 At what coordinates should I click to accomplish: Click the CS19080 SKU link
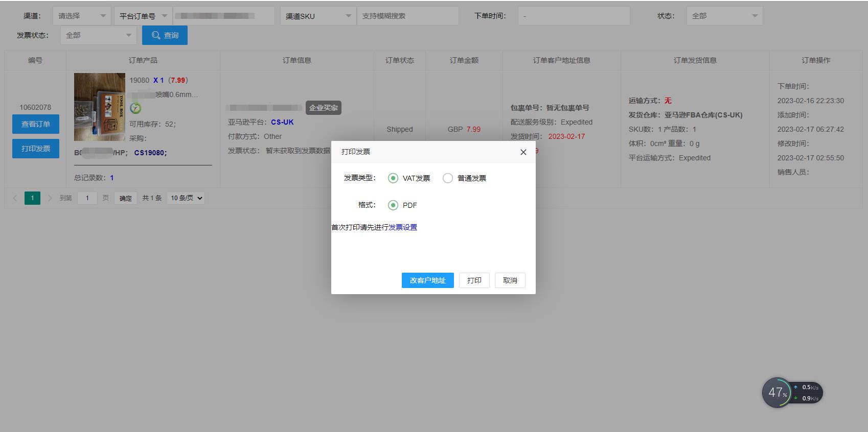[x=150, y=153]
